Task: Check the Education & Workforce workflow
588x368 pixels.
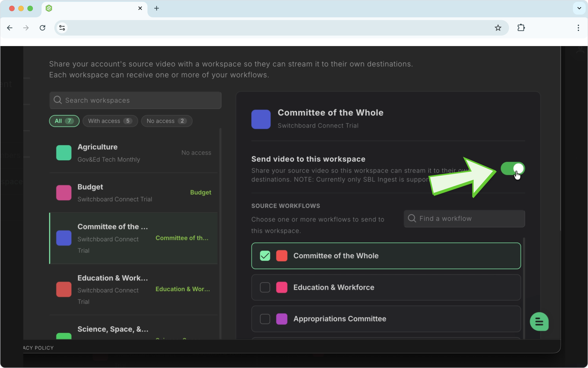Action: (x=265, y=287)
